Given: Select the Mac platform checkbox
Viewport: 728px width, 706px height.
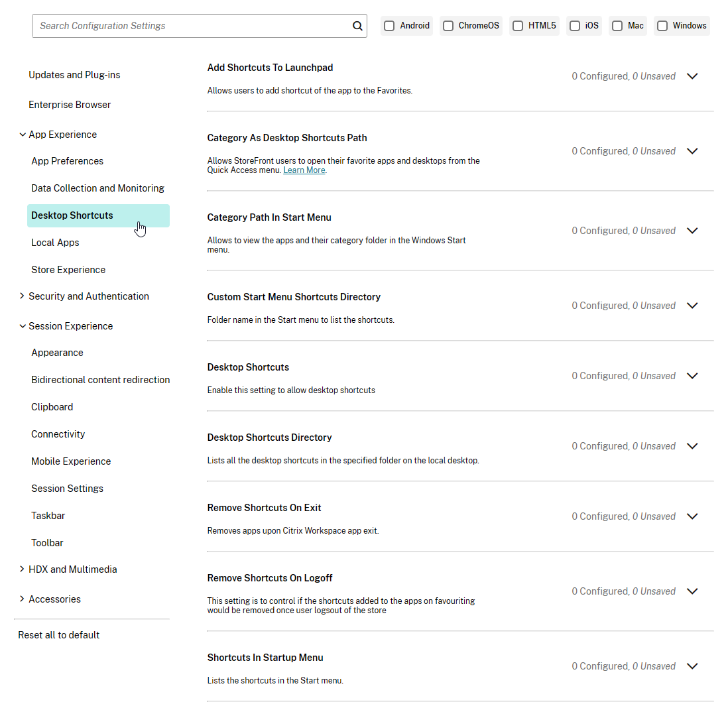Looking at the screenshot, I should tap(617, 26).
